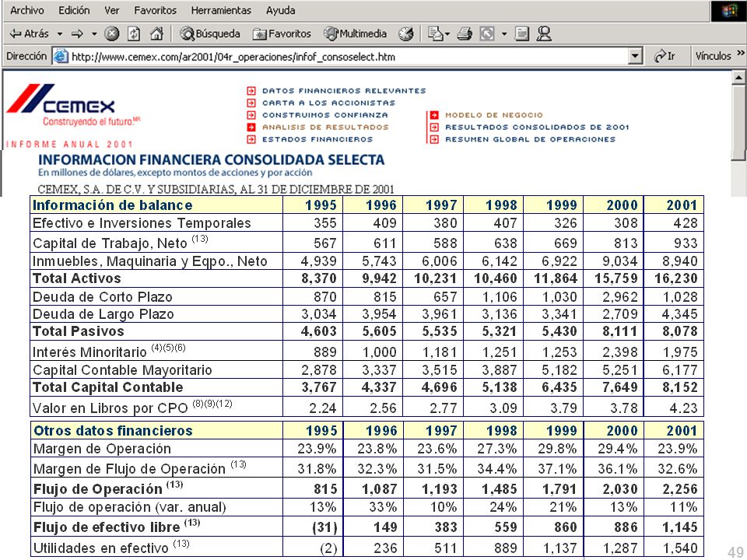Open Carta a los Accionistas link
This screenshot has height=560, width=747.
tap(328, 103)
